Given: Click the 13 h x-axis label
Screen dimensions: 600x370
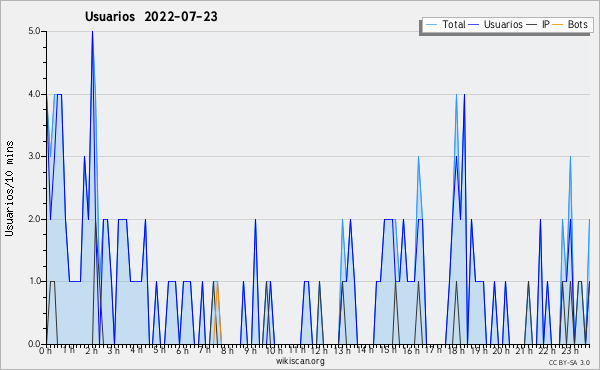Looking at the screenshot, I should (x=342, y=350).
